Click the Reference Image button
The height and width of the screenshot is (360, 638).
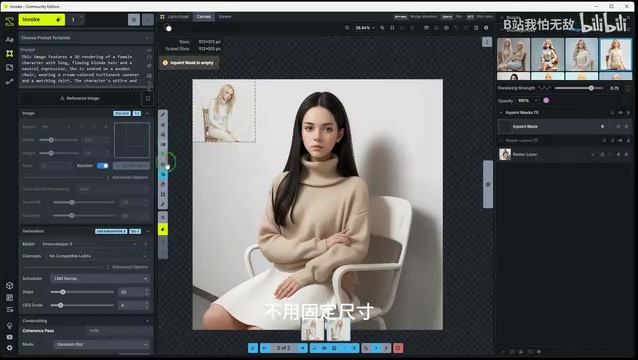(80, 98)
